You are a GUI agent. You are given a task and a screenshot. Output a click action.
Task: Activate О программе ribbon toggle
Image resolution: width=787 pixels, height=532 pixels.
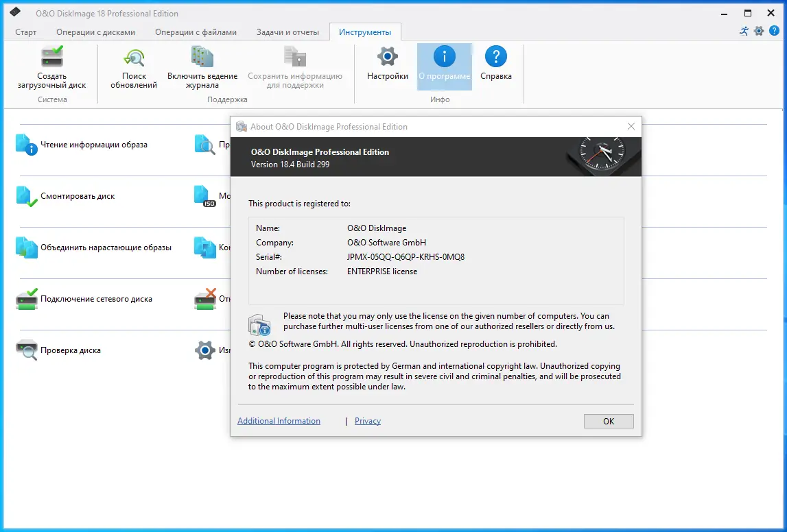(x=444, y=65)
